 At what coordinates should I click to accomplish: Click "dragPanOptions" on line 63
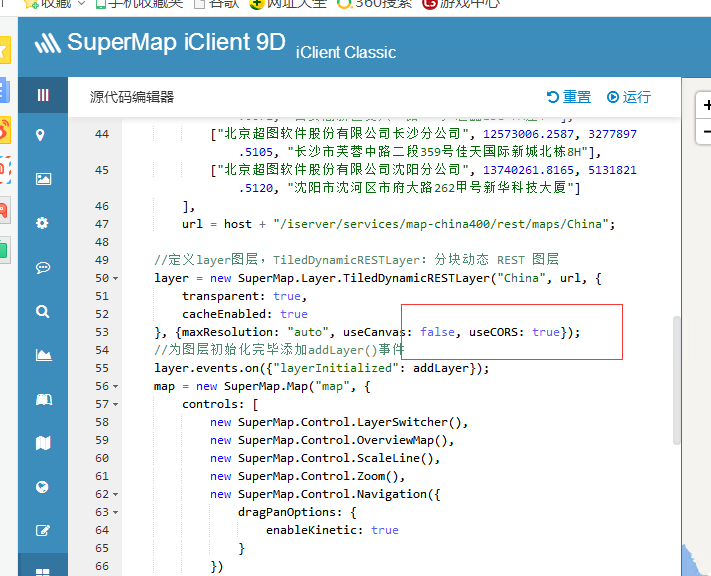coord(287,512)
